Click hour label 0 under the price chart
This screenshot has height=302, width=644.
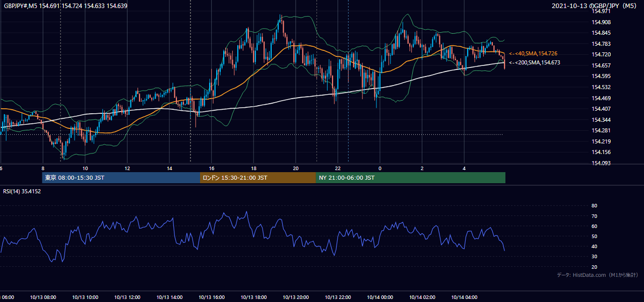pyautogui.click(x=380, y=168)
